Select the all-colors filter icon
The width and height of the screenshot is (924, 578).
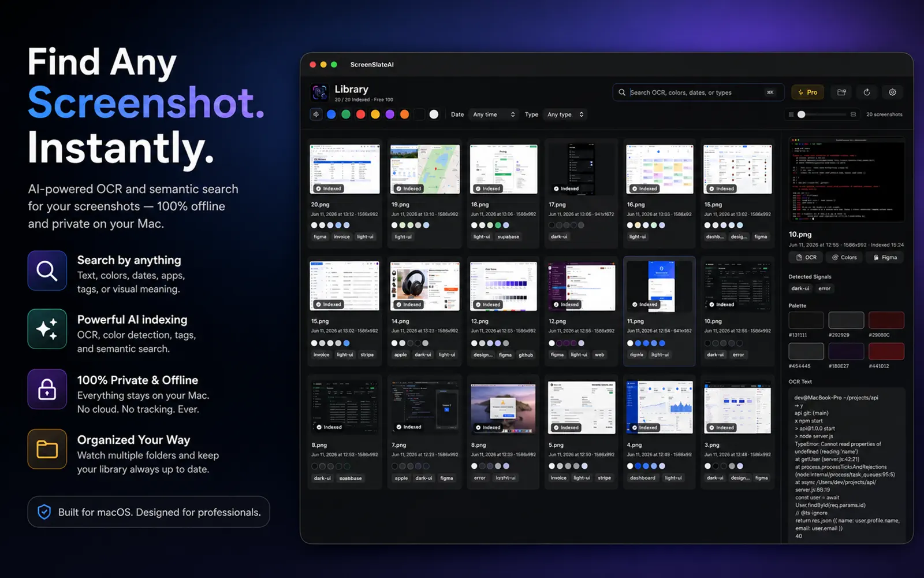[316, 114]
